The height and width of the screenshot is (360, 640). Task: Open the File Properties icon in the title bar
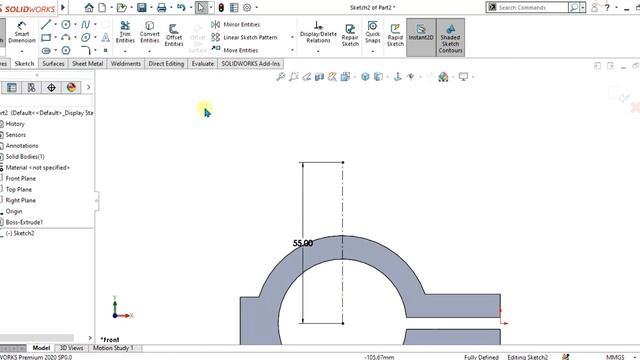(234, 7)
